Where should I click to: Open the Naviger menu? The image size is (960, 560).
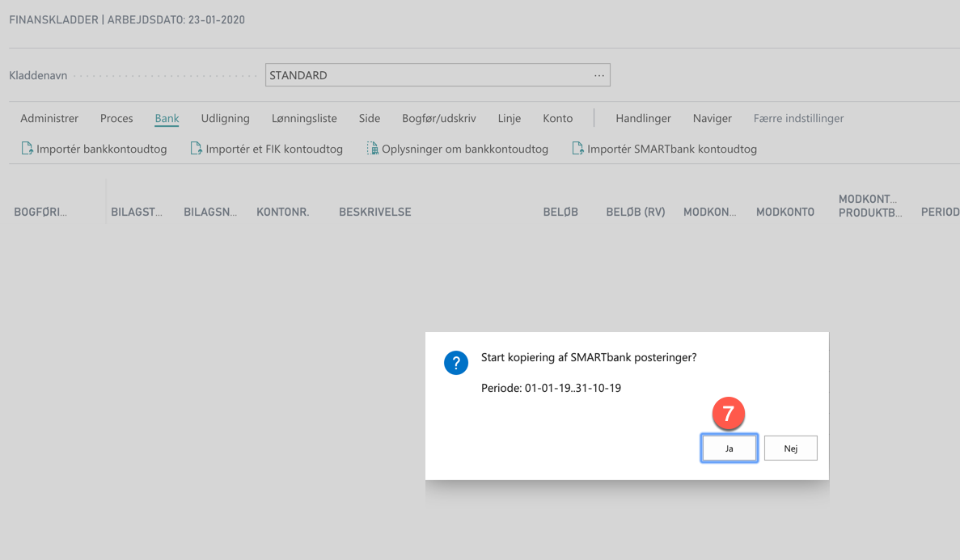[712, 118]
